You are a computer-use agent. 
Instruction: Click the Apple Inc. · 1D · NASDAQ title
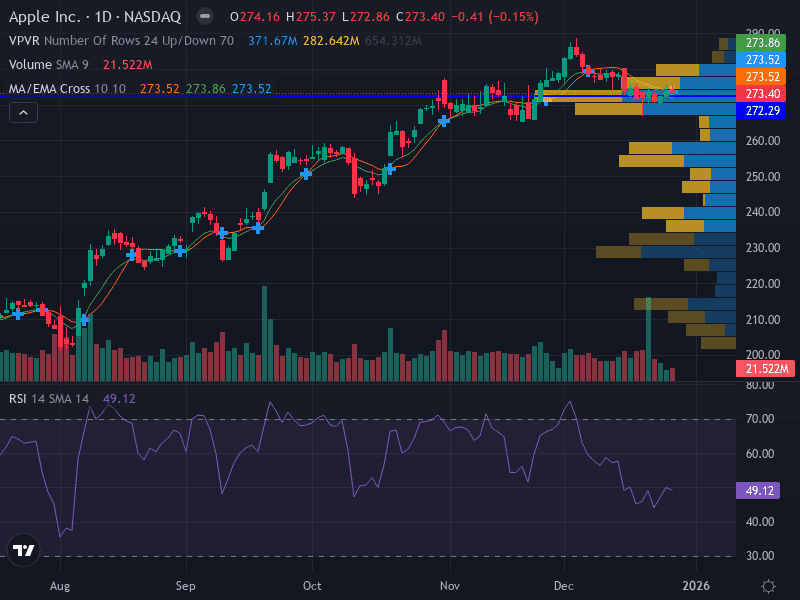click(x=95, y=17)
